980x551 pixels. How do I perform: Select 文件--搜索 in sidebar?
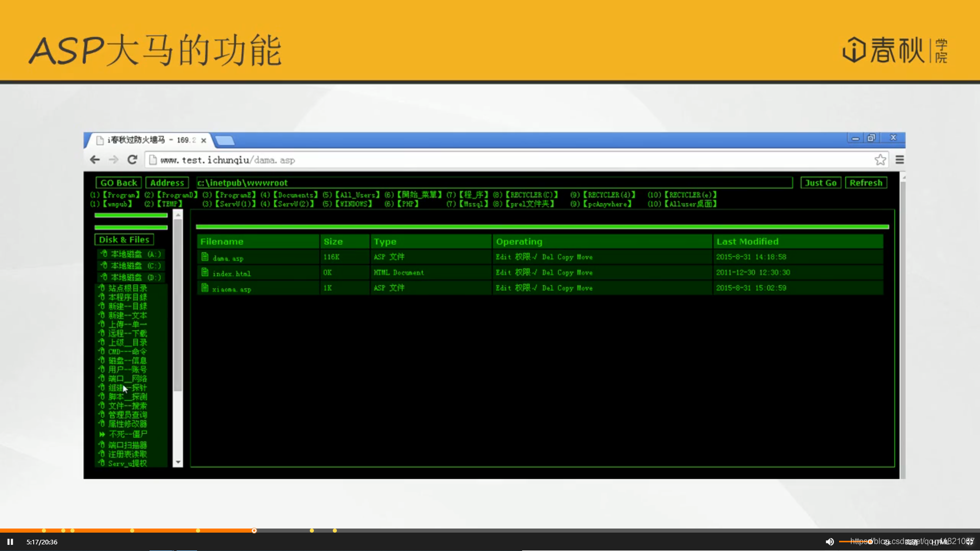(x=128, y=406)
